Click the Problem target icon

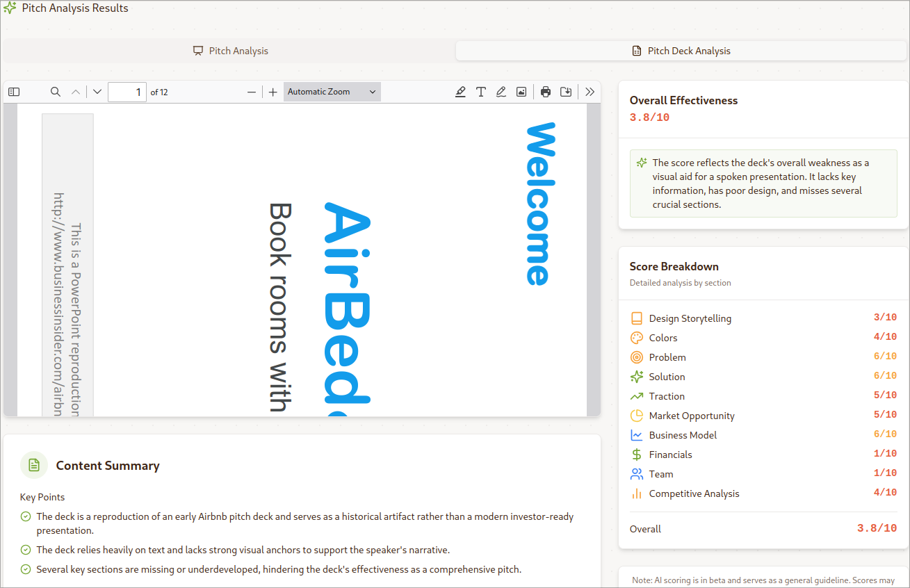click(636, 357)
